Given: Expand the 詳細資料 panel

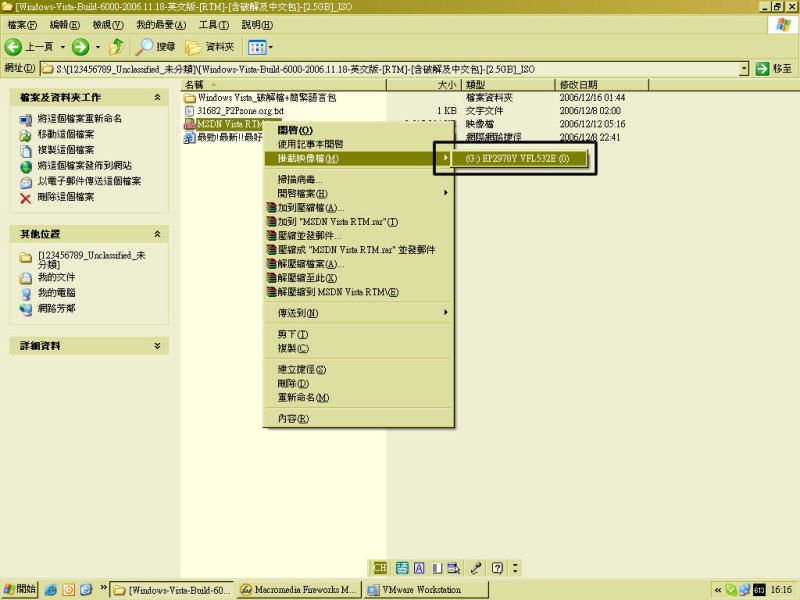Looking at the screenshot, I should [157, 345].
